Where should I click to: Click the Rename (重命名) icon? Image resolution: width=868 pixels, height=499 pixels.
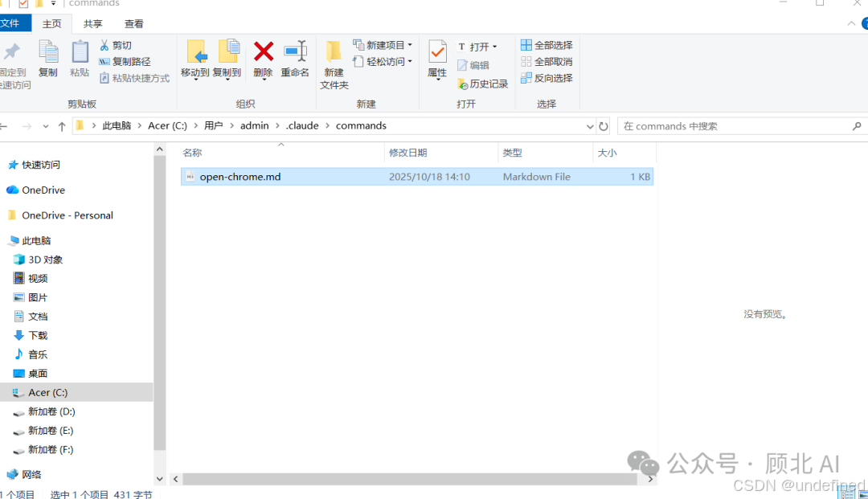coord(295,52)
